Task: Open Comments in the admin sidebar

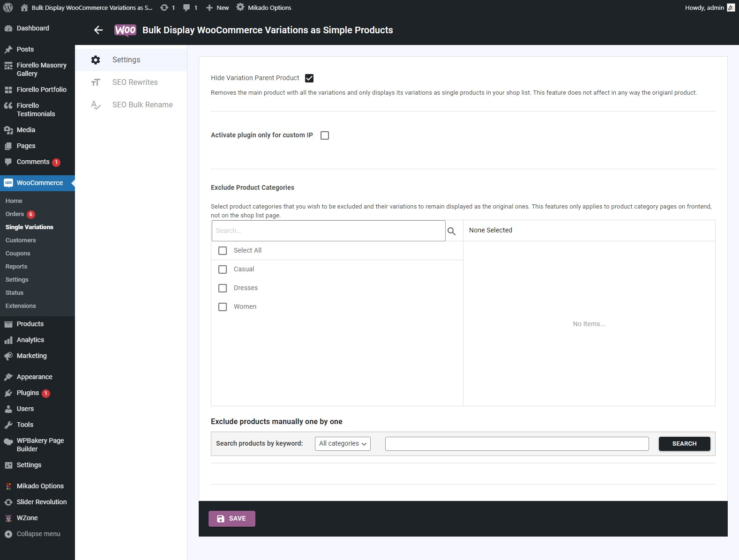Action: pyautogui.click(x=37, y=162)
